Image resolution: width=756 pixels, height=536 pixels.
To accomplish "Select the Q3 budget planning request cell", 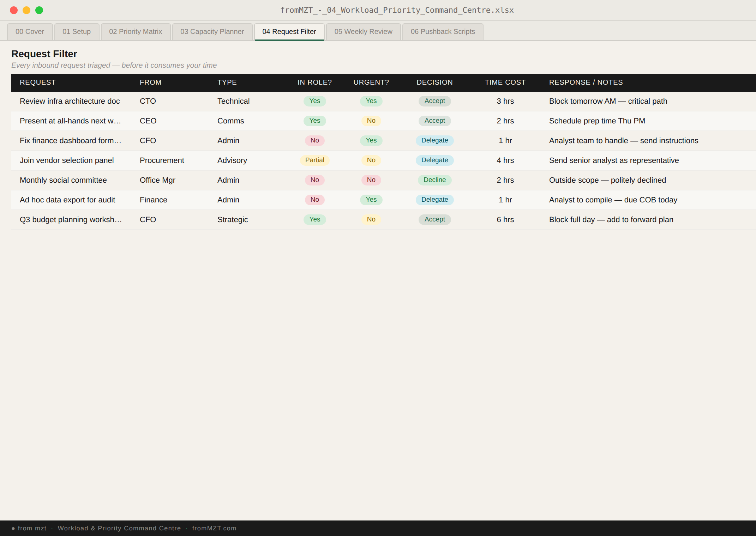I will click(x=71, y=220).
